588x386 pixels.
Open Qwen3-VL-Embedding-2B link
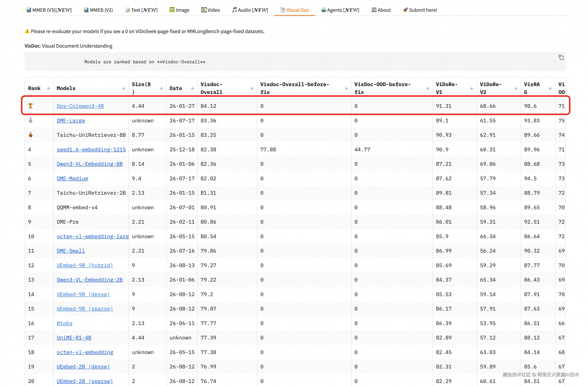pyautogui.click(x=90, y=280)
